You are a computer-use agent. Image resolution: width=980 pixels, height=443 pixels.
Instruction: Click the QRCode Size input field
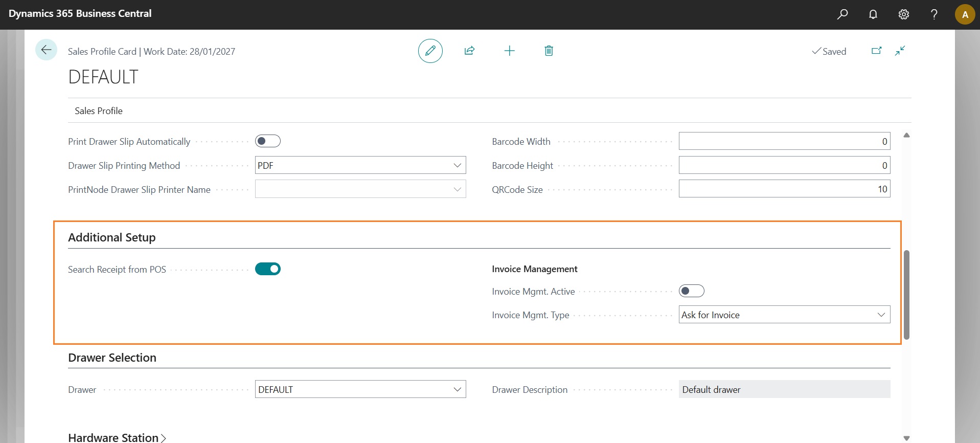pyautogui.click(x=784, y=189)
